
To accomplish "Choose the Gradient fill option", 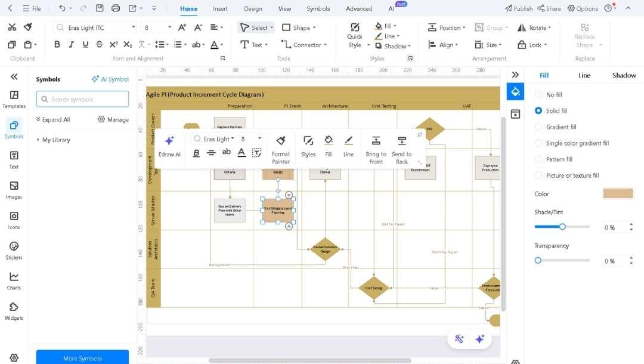I will coord(538,127).
